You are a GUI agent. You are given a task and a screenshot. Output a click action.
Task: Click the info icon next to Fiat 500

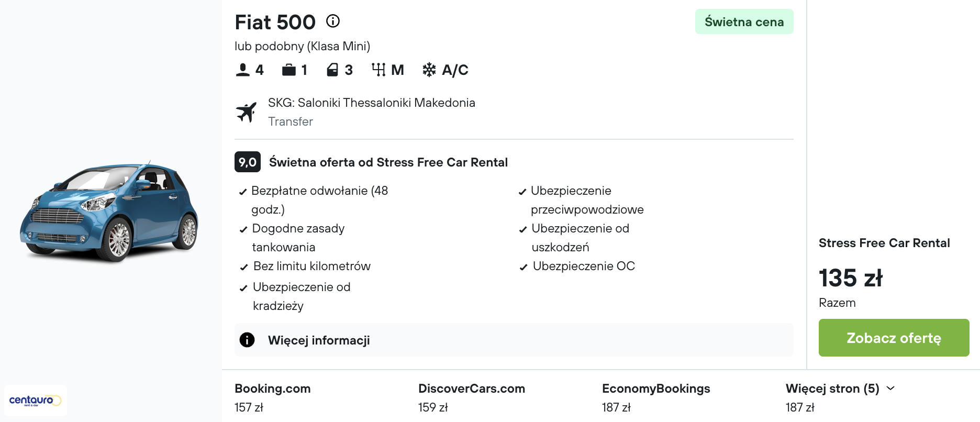pyautogui.click(x=333, y=21)
